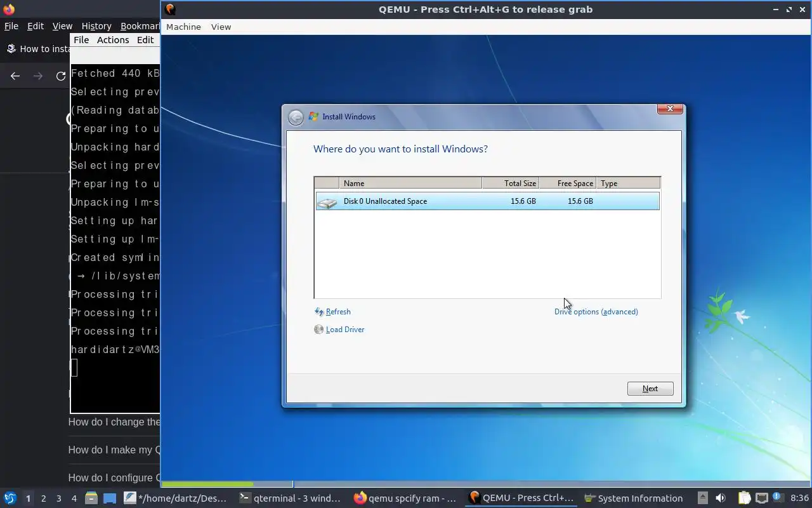The height and width of the screenshot is (508, 812).
Task: Switch to qterminal taskbar entry
Action: tap(291, 498)
